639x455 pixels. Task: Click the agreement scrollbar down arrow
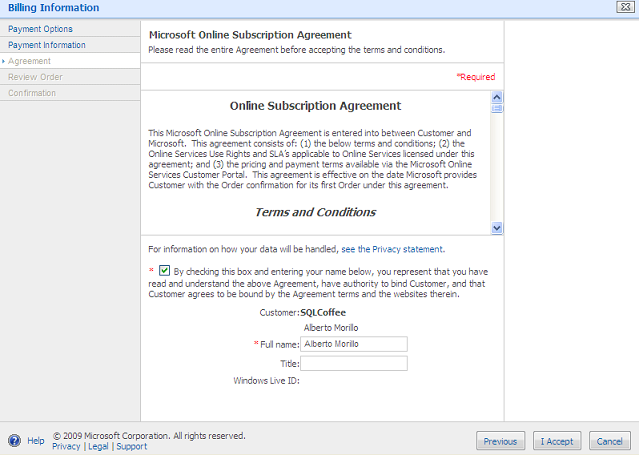(x=497, y=228)
